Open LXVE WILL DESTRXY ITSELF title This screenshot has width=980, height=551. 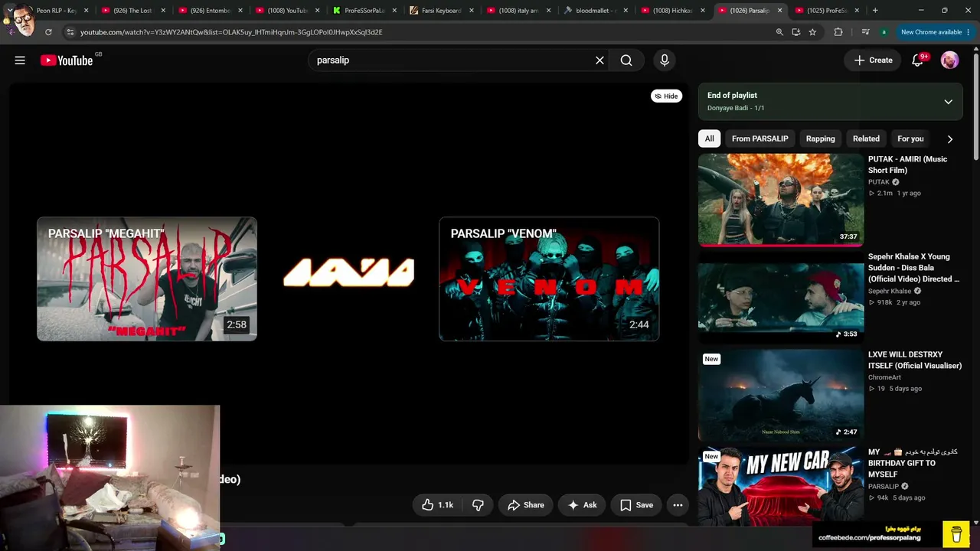[x=915, y=360]
